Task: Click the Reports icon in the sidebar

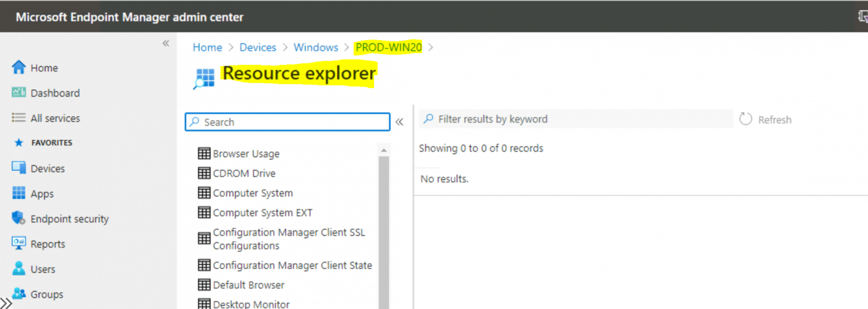Action: [19, 243]
